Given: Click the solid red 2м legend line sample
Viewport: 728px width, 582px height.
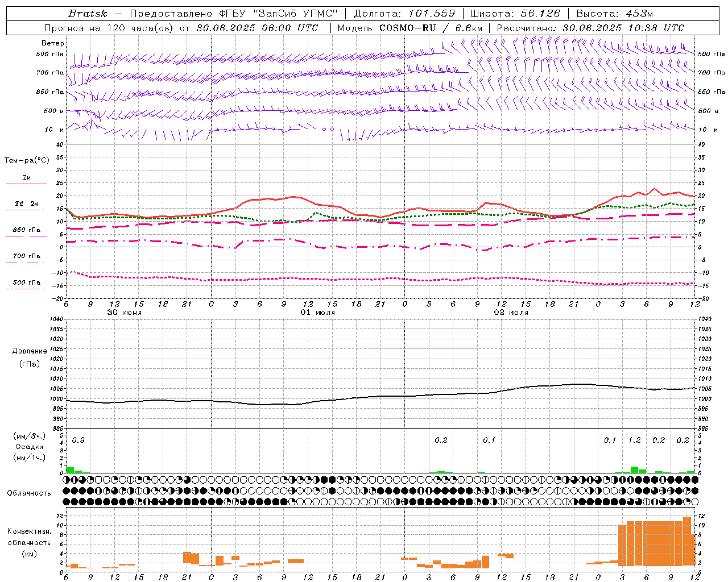Looking at the screenshot, I should tap(26, 184).
